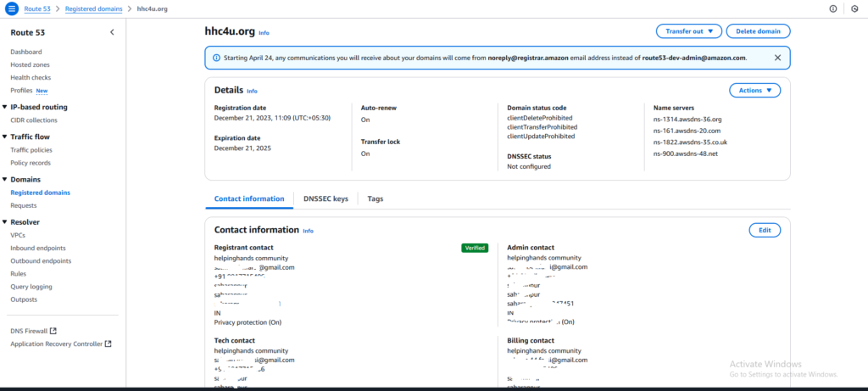868x391 pixels.
Task: Click name server ns-1822.awsdns-35.co.uk
Action: point(690,142)
